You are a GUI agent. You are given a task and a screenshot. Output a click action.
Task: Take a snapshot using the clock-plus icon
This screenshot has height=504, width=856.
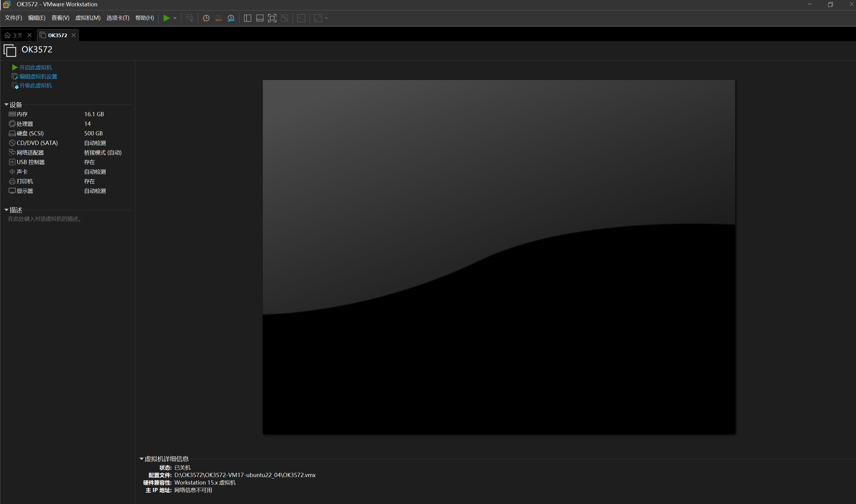(206, 18)
